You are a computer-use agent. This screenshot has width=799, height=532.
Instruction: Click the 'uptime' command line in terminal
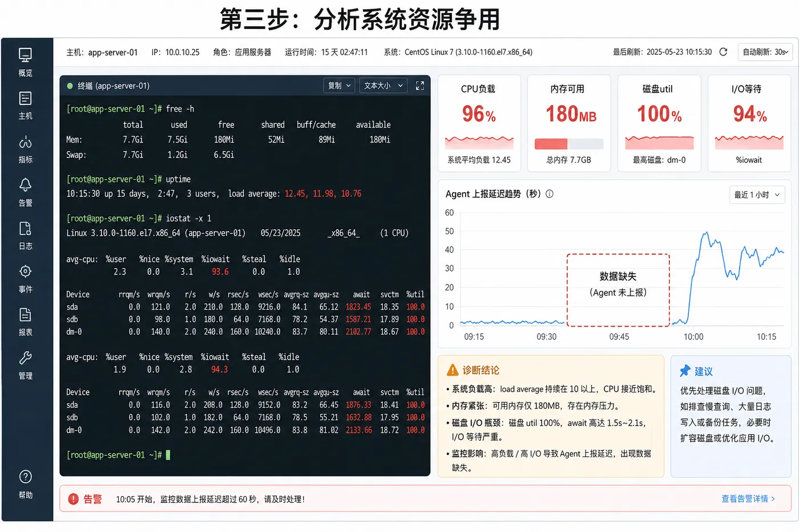coord(128,179)
